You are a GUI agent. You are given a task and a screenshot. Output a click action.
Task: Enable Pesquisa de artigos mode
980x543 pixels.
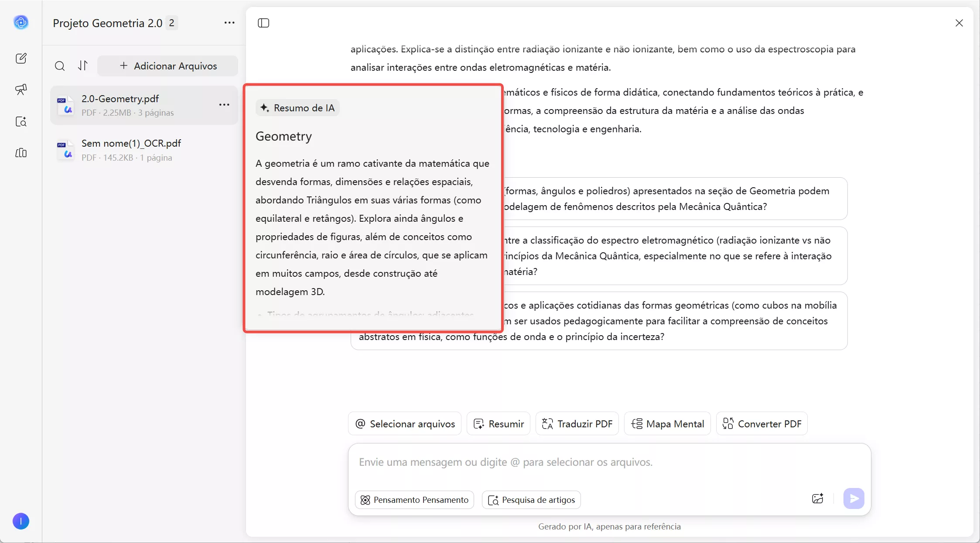coord(531,500)
